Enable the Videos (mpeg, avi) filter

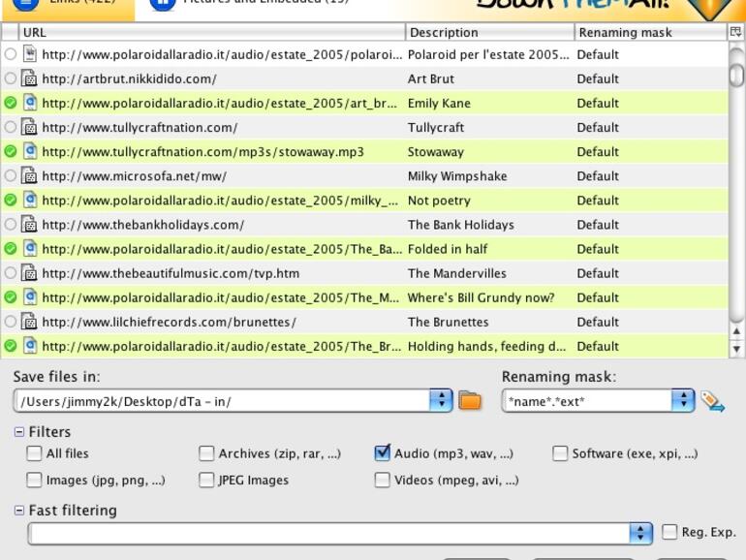click(x=383, y=480)
